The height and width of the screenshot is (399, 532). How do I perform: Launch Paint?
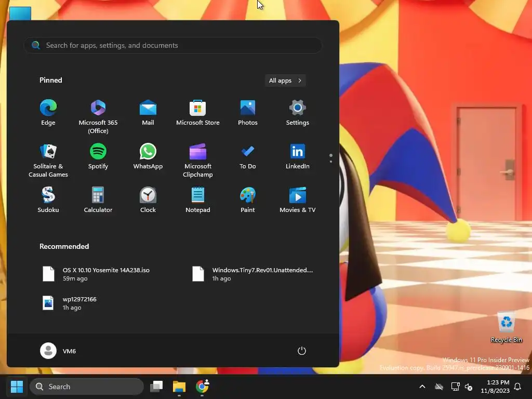click(x=248, y=200)
